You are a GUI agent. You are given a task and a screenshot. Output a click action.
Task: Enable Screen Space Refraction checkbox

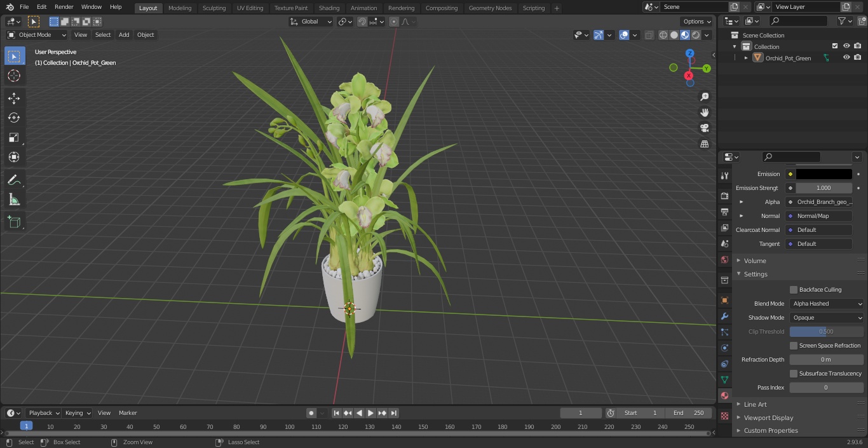tap(794, 346)
